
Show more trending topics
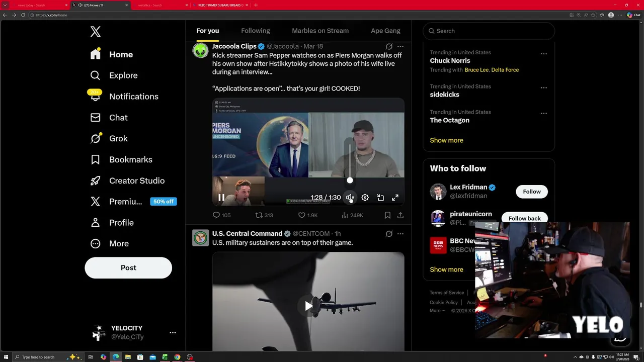click(447, 140)
